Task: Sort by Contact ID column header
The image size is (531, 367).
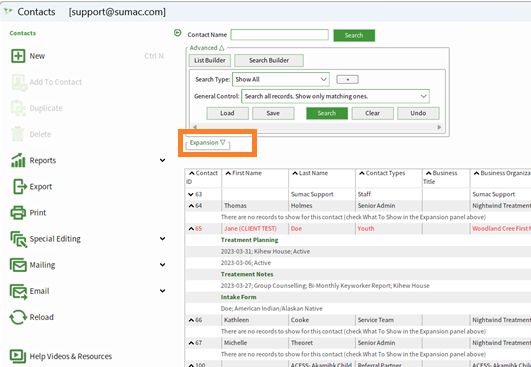Action: click(203, 177)
